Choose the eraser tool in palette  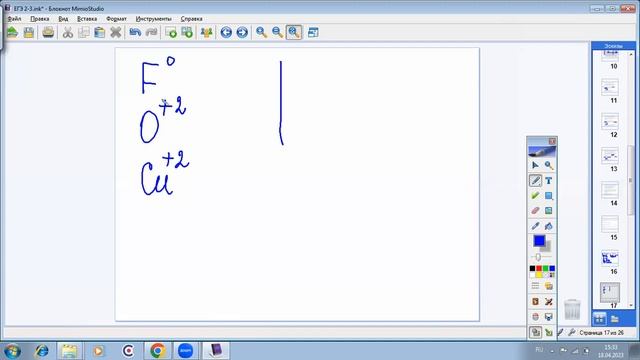(535, 211)
